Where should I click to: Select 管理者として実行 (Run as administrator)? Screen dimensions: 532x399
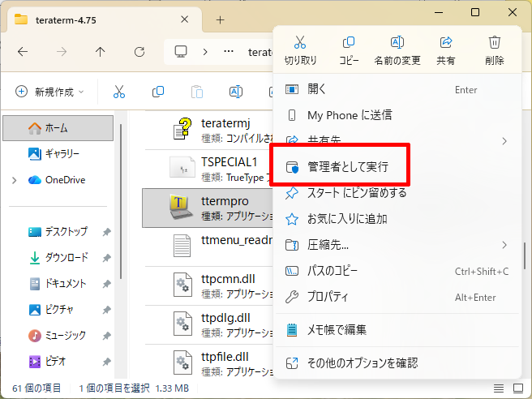[347, 167]
